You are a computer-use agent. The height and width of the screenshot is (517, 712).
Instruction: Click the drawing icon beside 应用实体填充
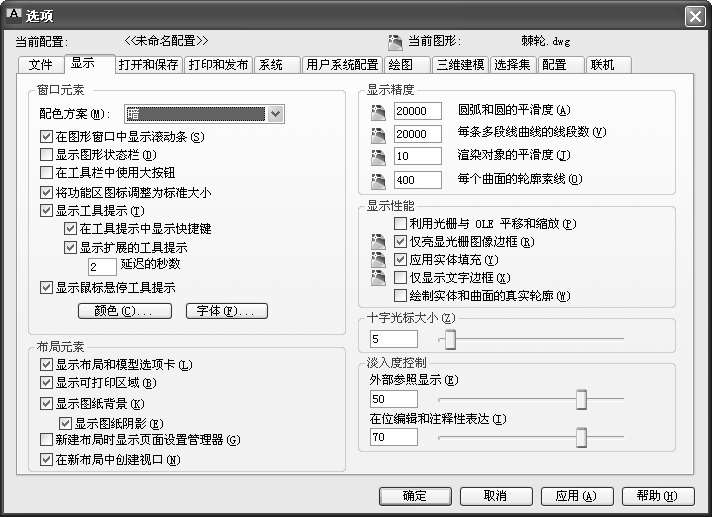pyautogui.click(x=378, y=260)
